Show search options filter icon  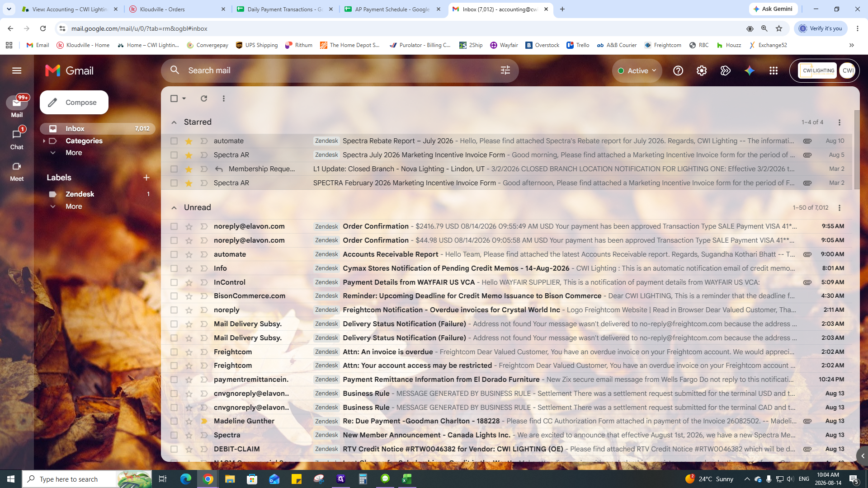pos(505,70)
